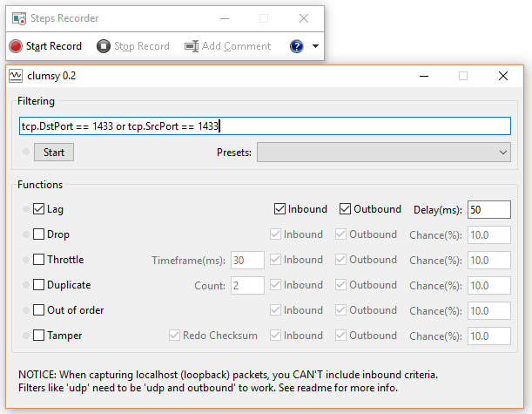Enable the Throttle function checkbox
532x414 pixels.
pyautogui.click(x=38, y=260)
